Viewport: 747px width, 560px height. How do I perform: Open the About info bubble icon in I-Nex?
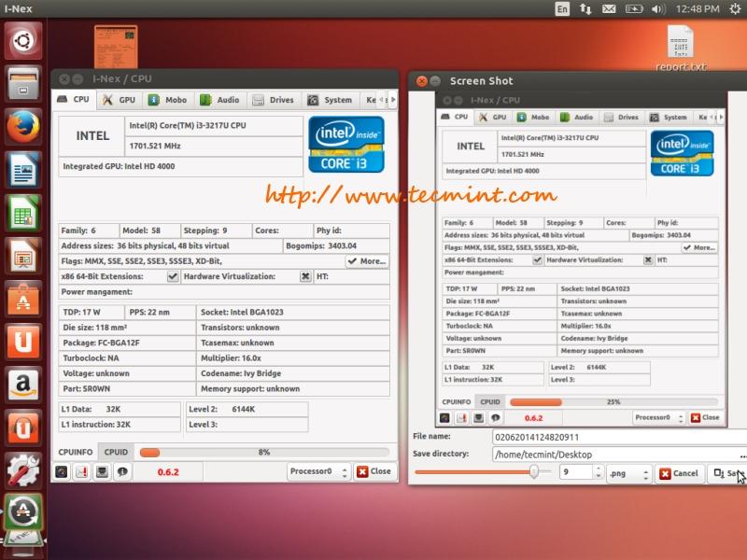coord(122,471)
